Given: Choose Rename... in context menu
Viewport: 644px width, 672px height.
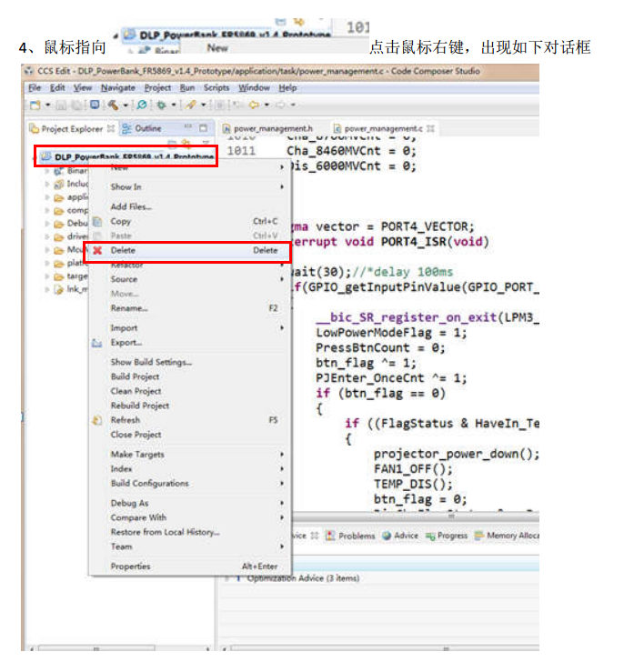Looking at the screenshot, I should [190, 308].
